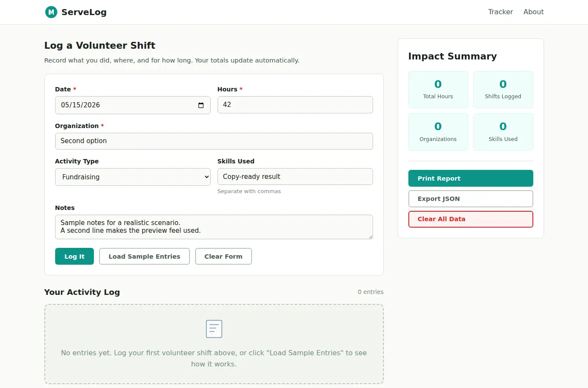Click the ServeLog brand name
The image size is (588, 388).
[84, 12]
